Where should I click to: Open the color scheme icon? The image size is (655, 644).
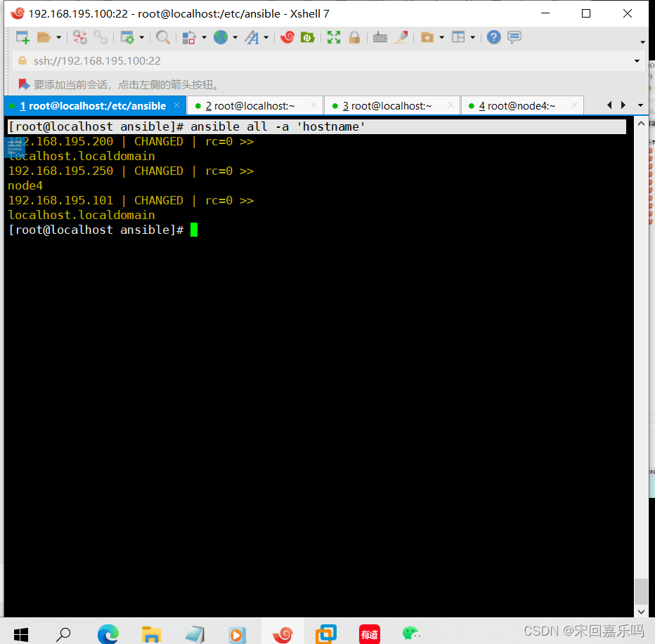point(189,37)
